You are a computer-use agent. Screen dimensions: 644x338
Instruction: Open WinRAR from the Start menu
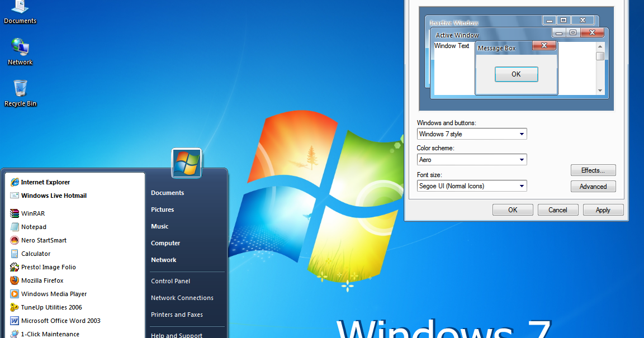[x=32, y=213]
